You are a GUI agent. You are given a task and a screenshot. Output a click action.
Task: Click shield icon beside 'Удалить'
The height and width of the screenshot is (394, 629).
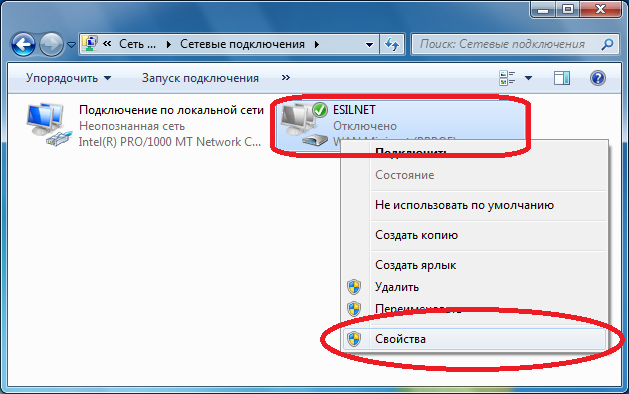[354, 287]
